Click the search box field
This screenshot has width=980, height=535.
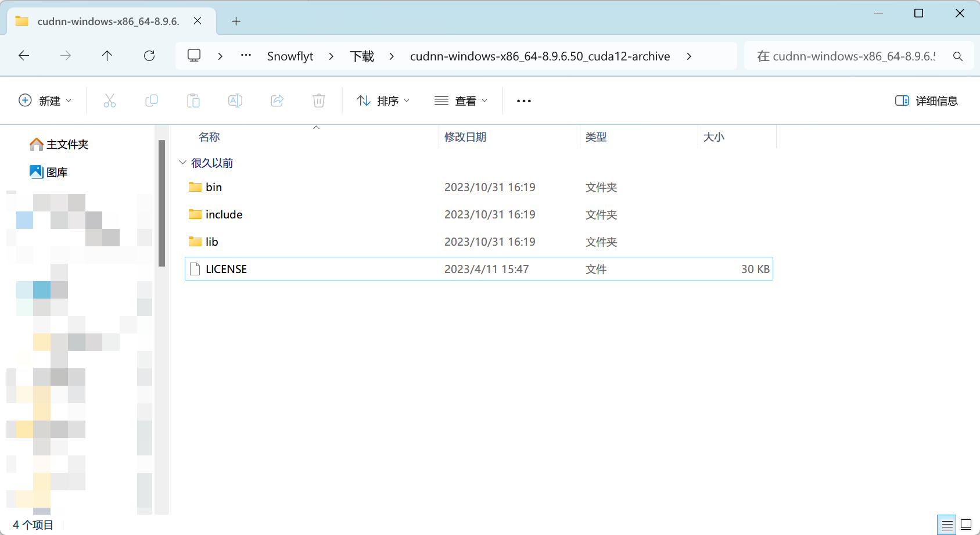tap(848, 56)
